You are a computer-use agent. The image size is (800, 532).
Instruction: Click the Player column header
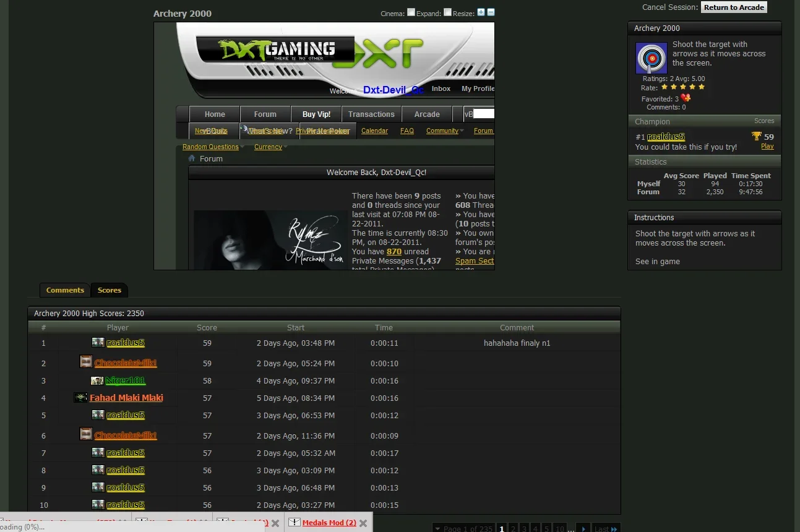tap(118, 327)
